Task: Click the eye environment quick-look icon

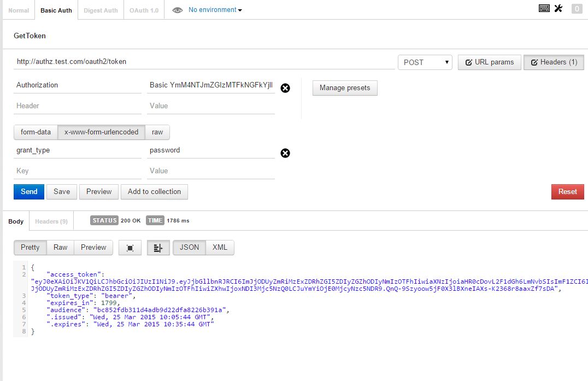Action: 177,10
